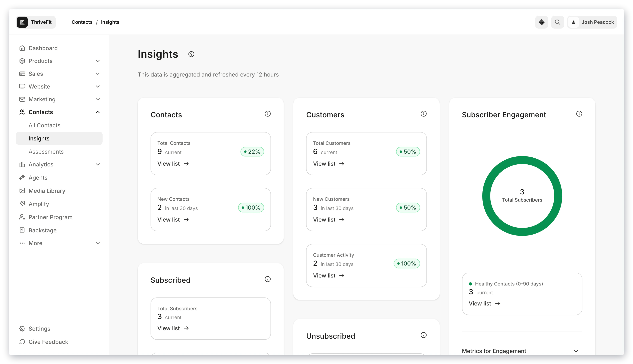Viewport: 633px width, 364px height.
Task: Click the More ellipsis icon
Action: [x=22, y=243]
